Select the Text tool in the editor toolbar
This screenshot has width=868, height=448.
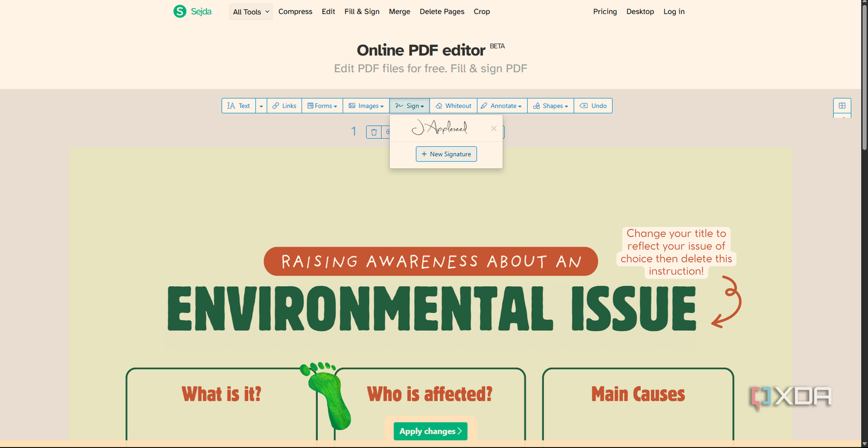[x=238, y=106]
